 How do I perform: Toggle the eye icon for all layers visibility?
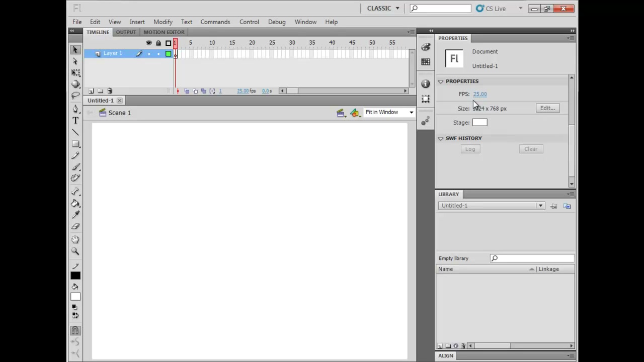point(149,43)
